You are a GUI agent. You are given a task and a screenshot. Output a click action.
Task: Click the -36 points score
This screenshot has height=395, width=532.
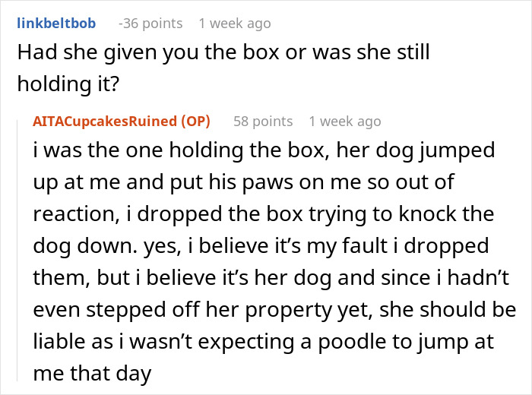click(150, 24)
